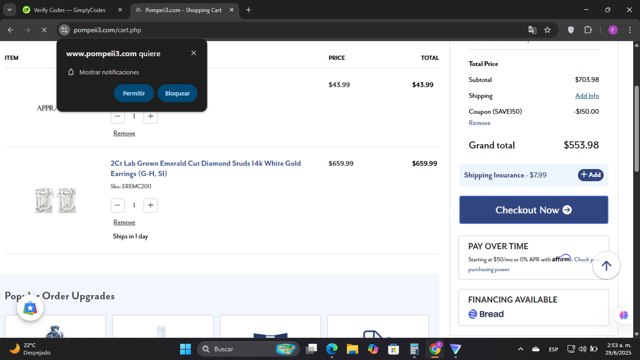Increase quantity of diamond studs earrings

click(x=151, y=205)
